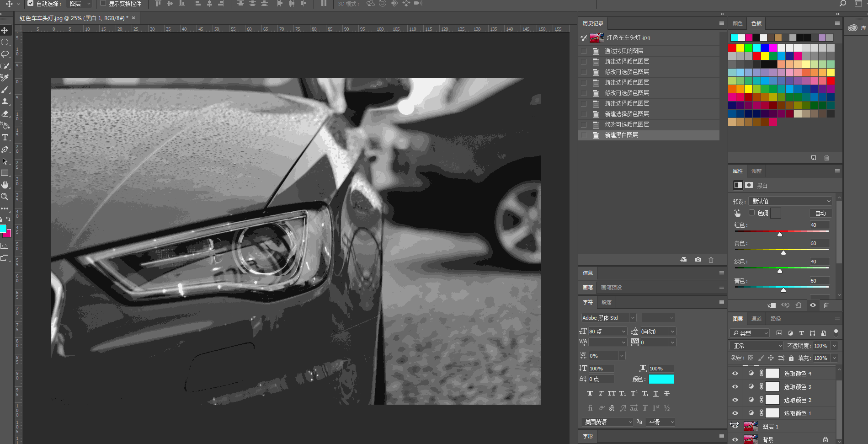Create new document from current state
This screenshot has height=444, width=868.
pyautogui.click(x=683, y=260)
